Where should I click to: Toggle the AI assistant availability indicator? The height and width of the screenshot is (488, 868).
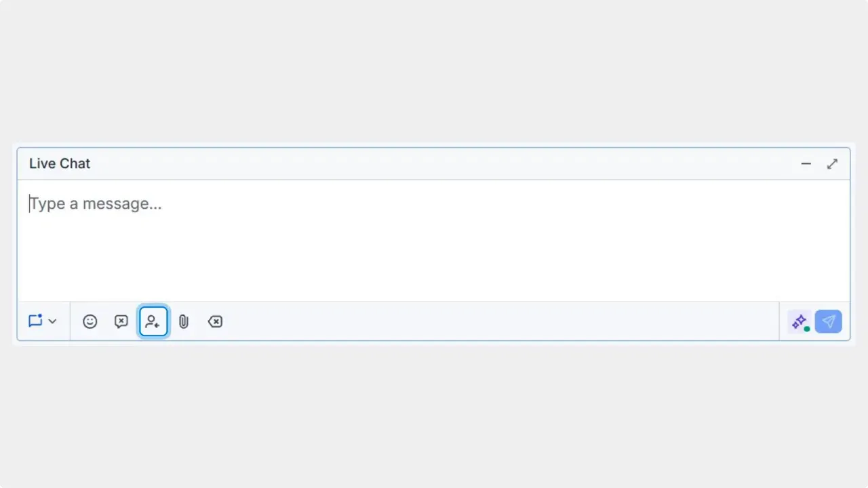point(806,327)
